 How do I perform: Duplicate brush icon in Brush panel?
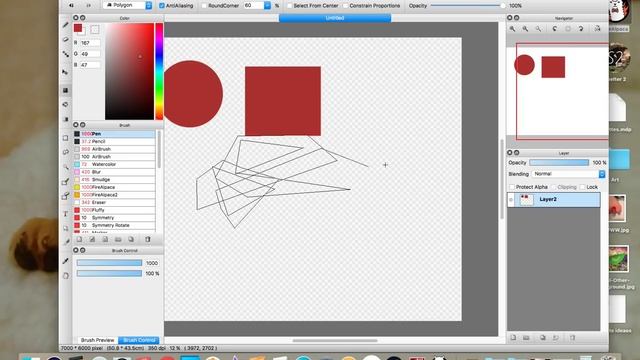tap(131, 239)
